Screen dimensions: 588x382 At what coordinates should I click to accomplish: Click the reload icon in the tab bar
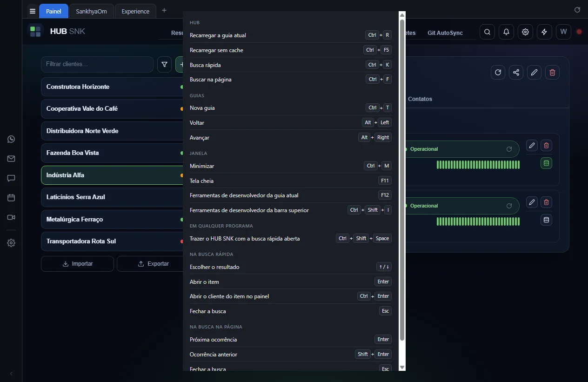coord(577,10)
